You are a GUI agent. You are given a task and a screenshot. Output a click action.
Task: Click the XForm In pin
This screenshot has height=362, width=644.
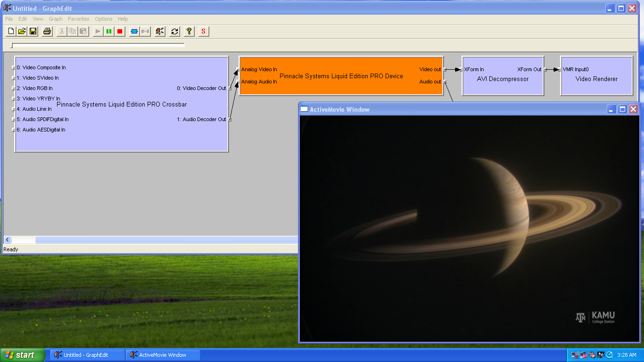[461, 69]
